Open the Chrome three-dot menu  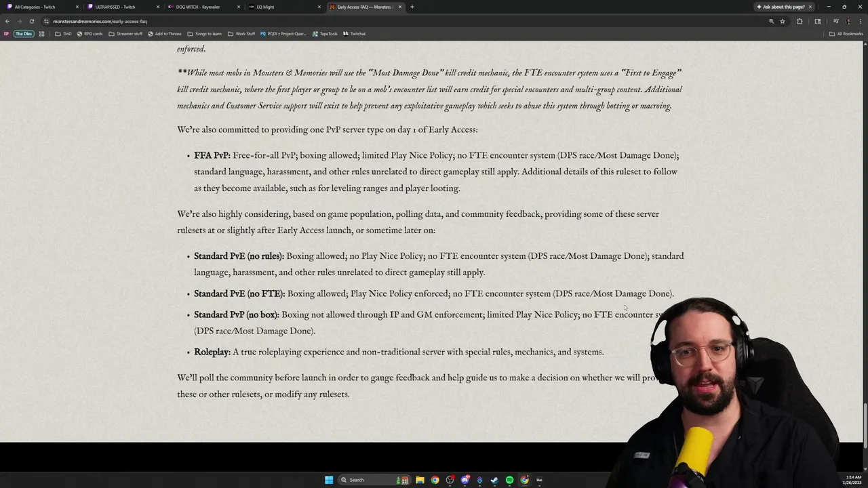860,21
